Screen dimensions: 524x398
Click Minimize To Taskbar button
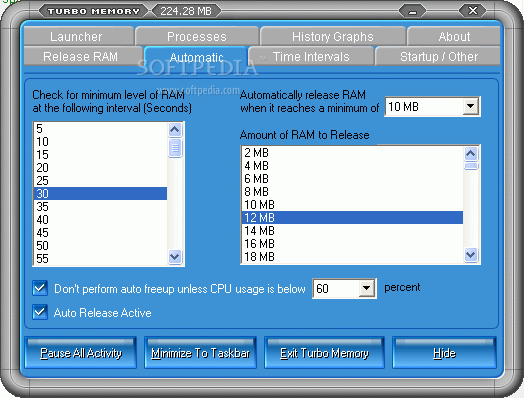coord(201,353)
